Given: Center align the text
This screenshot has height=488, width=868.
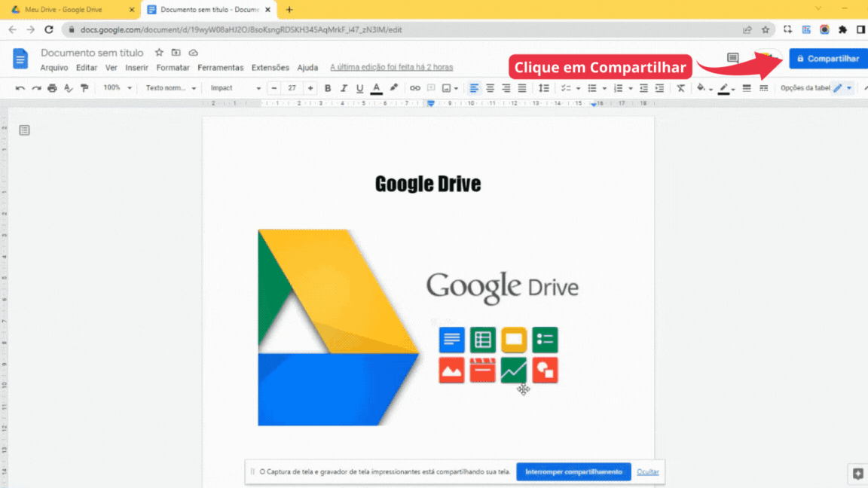Looking at the screenshot, I should (x=490, y=88).
